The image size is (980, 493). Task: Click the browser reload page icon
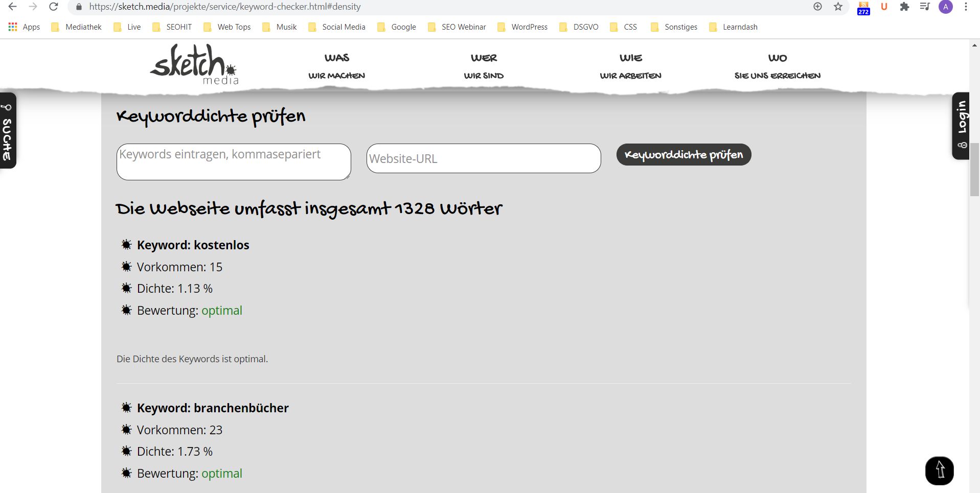pos(53,7)
